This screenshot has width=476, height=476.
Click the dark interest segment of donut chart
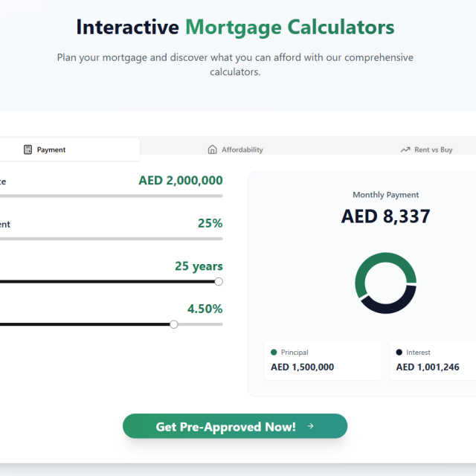pyautogui.click(x=392, y=303)
